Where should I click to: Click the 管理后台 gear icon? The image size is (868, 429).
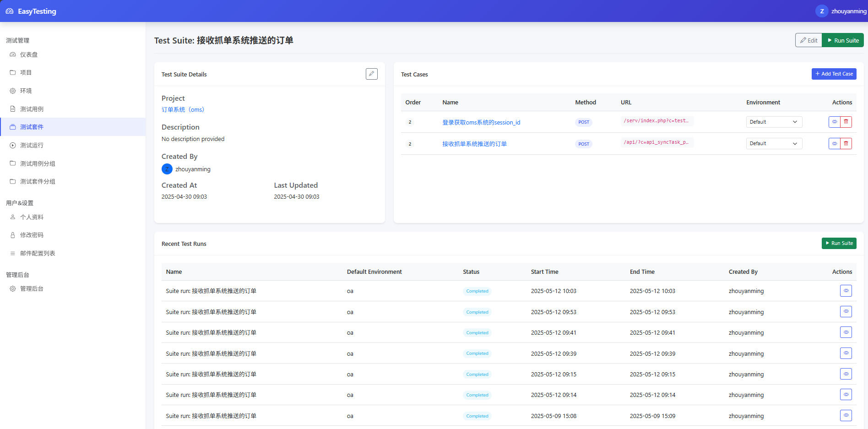coord(13,288)
